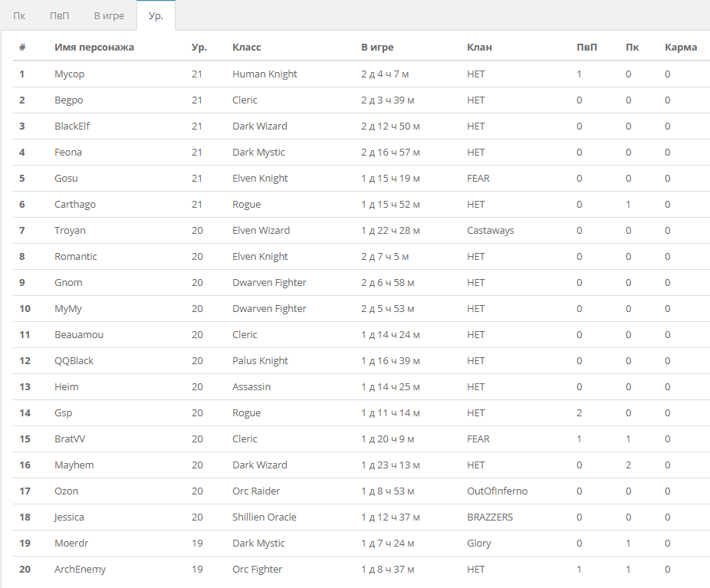
Task: Click character name Romantic
Action: pyautogui.click(x=76, y=257)
